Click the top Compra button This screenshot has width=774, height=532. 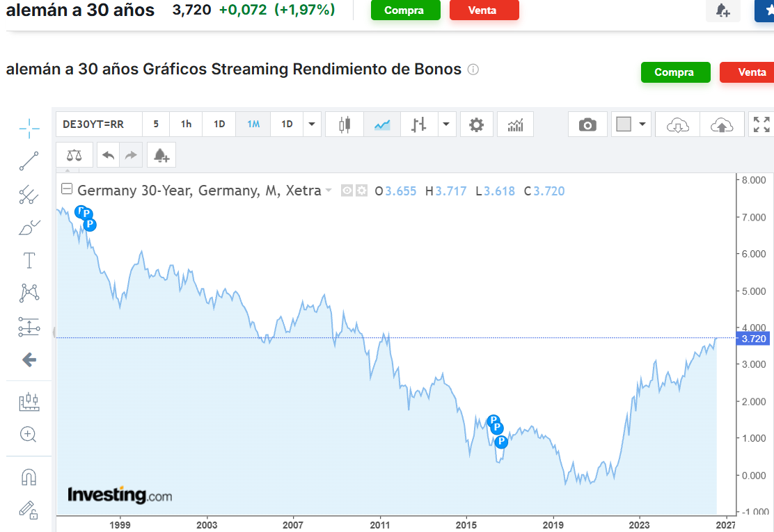point(405,10)
